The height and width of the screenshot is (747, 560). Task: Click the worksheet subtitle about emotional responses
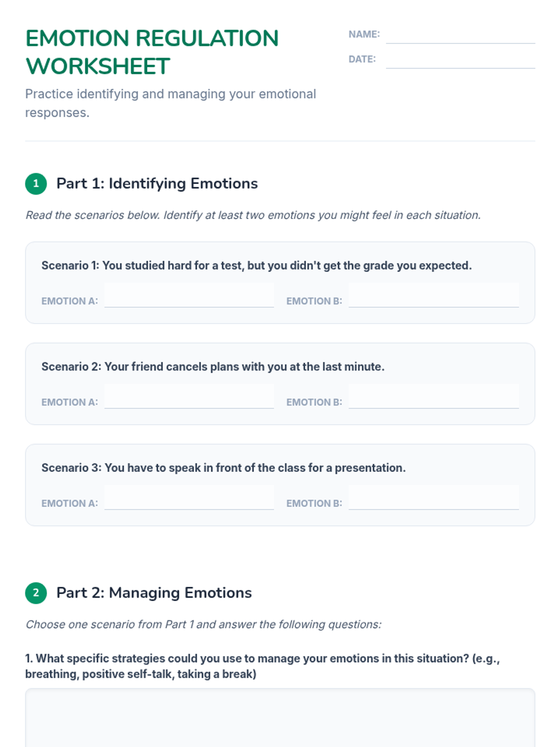click(170, 103)
